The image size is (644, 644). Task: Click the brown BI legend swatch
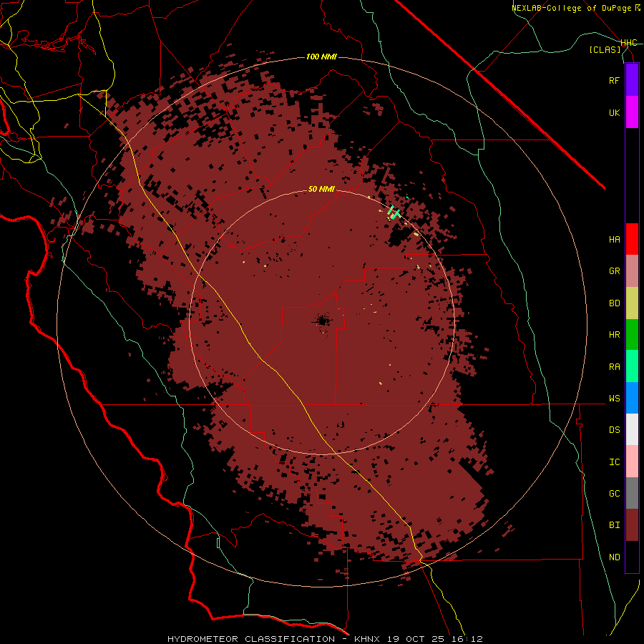pos(632,525)
